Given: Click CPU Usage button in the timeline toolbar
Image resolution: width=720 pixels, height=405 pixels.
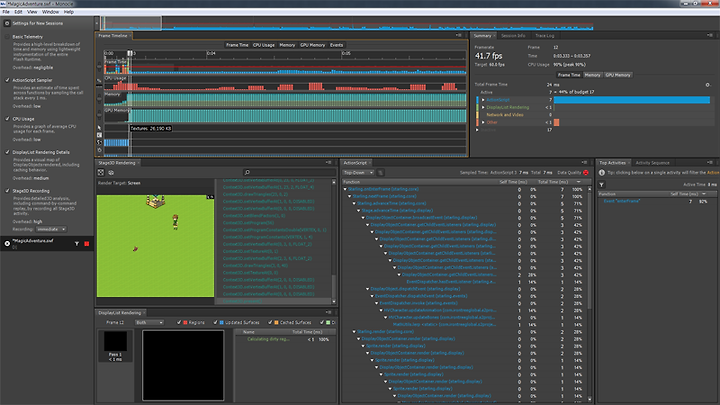Looking at the screenshot, I should pyautogui.click(x=264, y=45).
